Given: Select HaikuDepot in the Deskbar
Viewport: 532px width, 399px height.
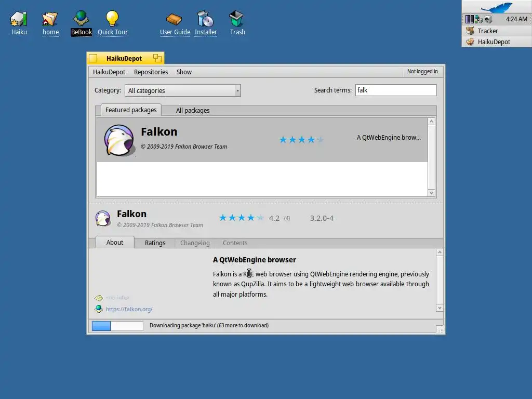Looking at the screenshot, I should tap(497, 42).
